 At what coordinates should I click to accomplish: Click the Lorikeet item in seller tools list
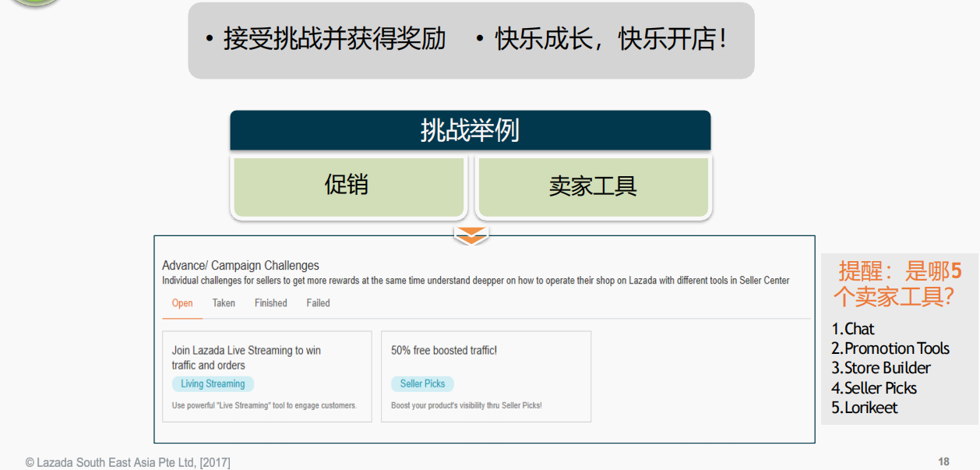(x=866, y=407)
